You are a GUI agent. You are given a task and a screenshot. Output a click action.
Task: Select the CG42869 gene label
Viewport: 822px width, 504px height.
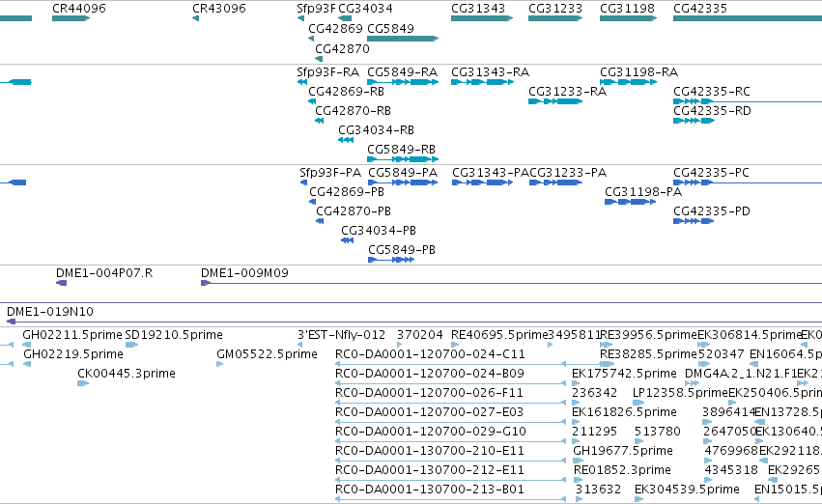(335, 29)
